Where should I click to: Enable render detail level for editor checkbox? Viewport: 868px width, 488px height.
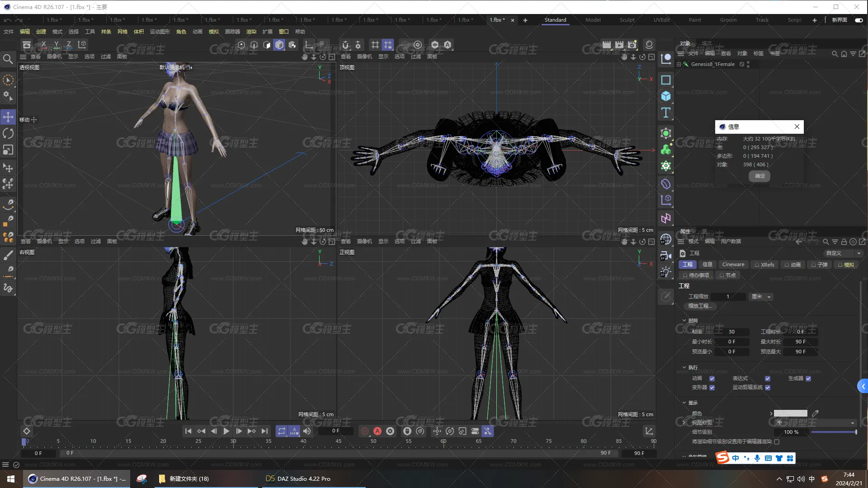(777, 442)
